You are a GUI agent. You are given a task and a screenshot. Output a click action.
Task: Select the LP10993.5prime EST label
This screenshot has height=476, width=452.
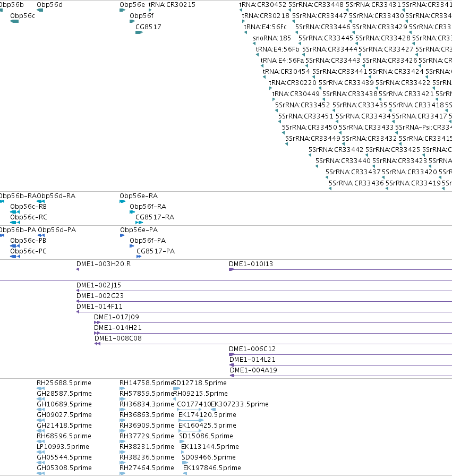pyautogui.click(x=63, y=447)
